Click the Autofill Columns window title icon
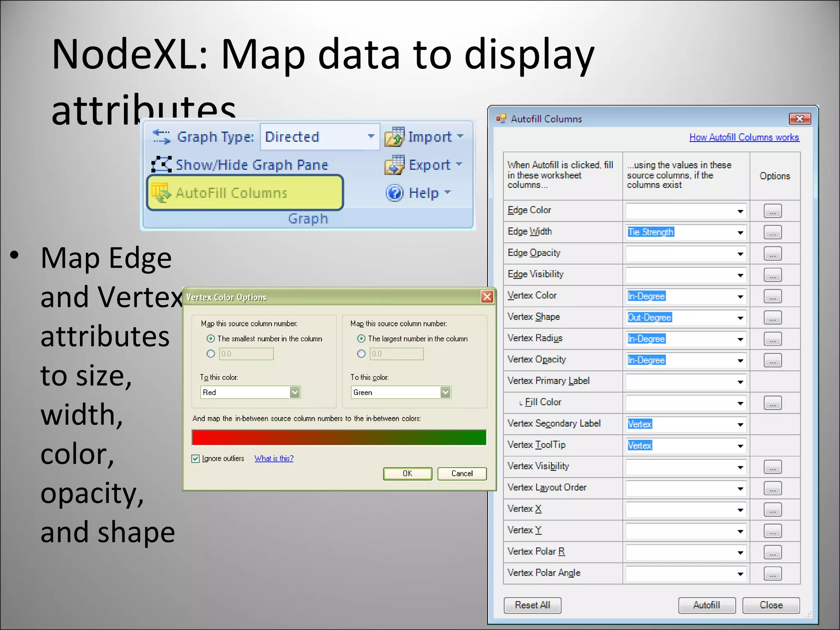Viewport: 840px width, 630px height. [x=501, y=119]
